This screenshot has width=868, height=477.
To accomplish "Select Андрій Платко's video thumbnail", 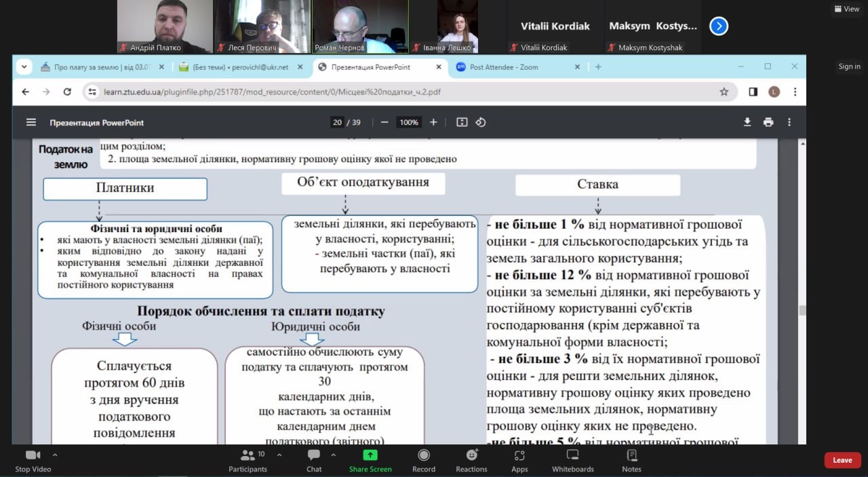I will click(x=164, y=26).
